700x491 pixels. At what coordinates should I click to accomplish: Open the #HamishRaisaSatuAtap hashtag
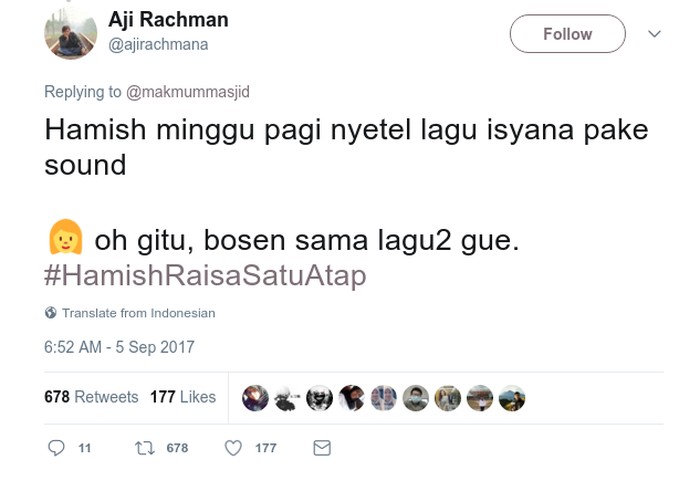205,276
